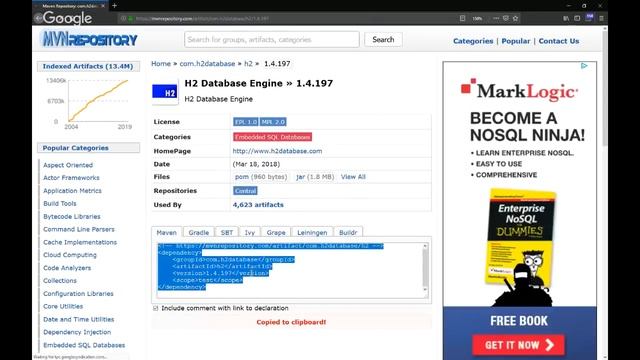Open the h2database.com homepage link

[277, 151]
